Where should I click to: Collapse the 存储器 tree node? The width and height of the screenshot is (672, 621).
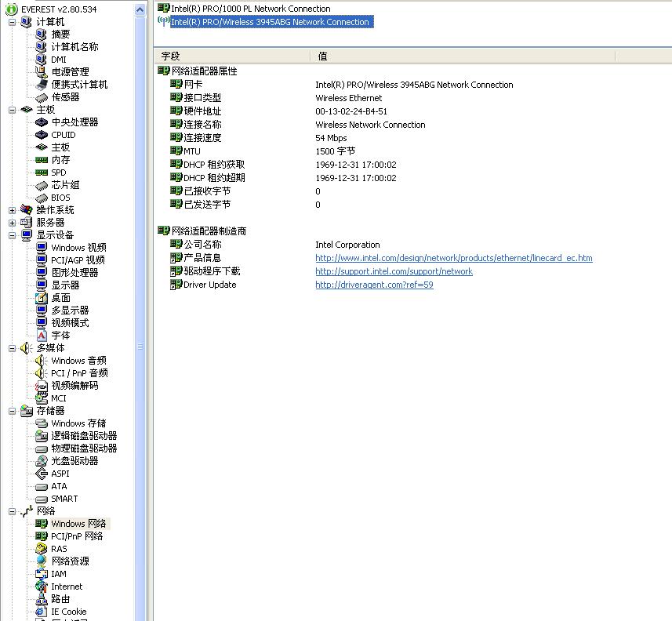pos(13,411)
